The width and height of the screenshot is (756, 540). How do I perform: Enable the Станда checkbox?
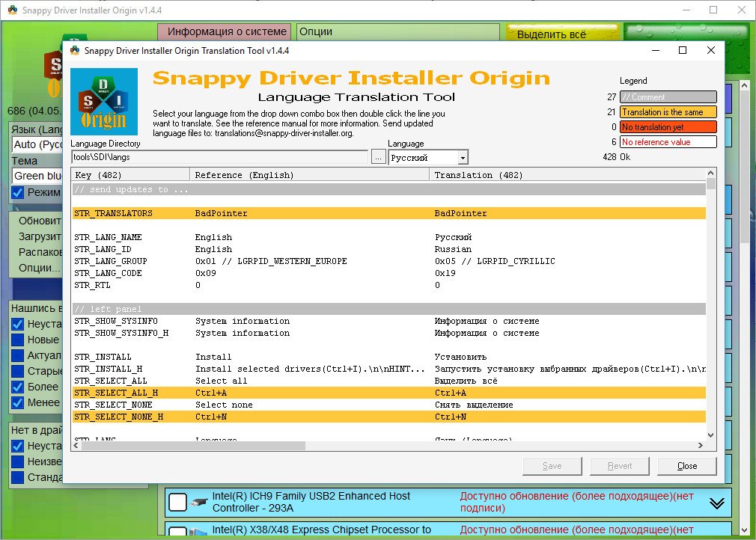click(18, 477)
